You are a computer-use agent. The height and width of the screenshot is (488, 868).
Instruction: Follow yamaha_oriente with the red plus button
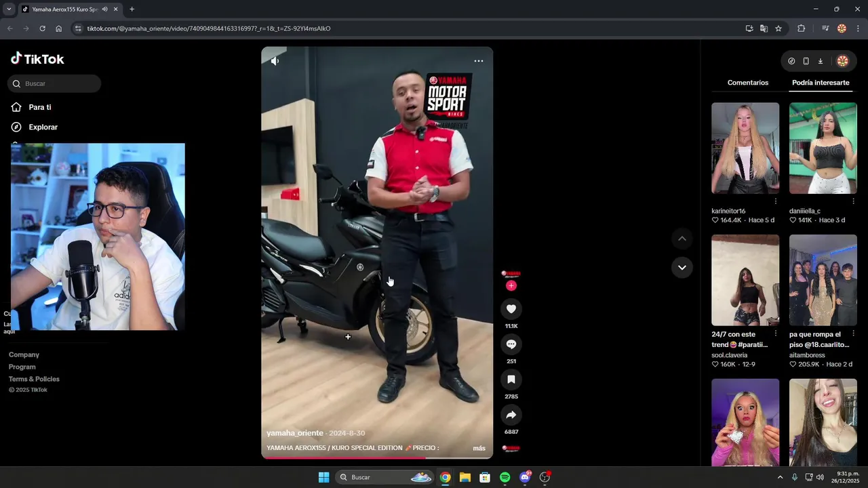(x=511, y=285)
